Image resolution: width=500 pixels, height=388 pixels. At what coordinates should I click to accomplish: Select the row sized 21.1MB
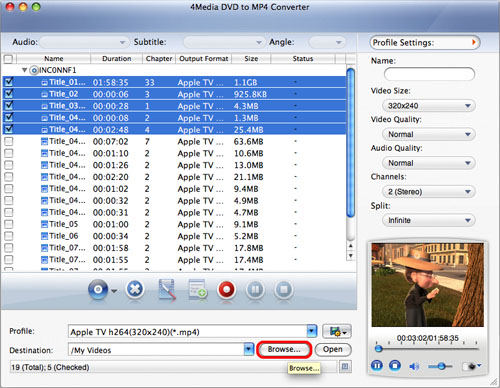(x=174, y=177)
